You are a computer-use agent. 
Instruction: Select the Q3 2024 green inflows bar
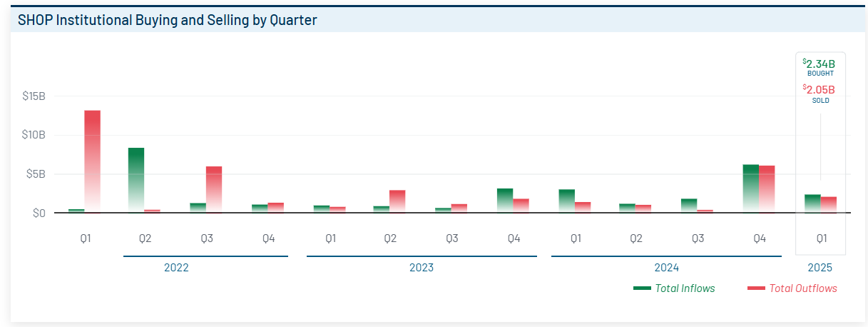[689, 206]
